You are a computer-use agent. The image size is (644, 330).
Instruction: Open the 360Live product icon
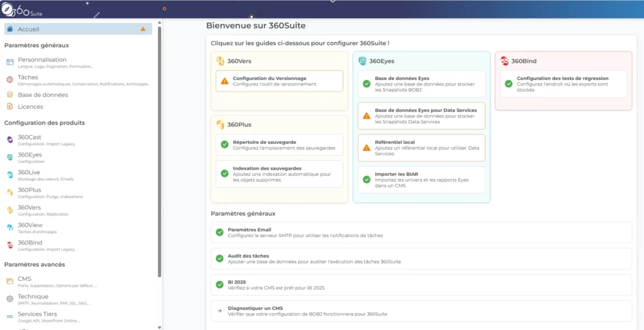(9, 175)
